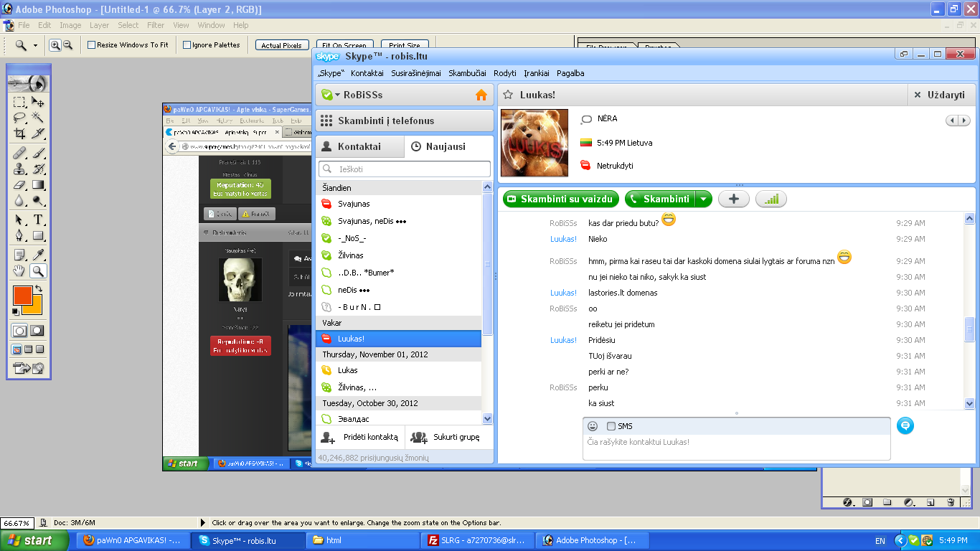Switch to Standard editing mode

pos(19,331)
